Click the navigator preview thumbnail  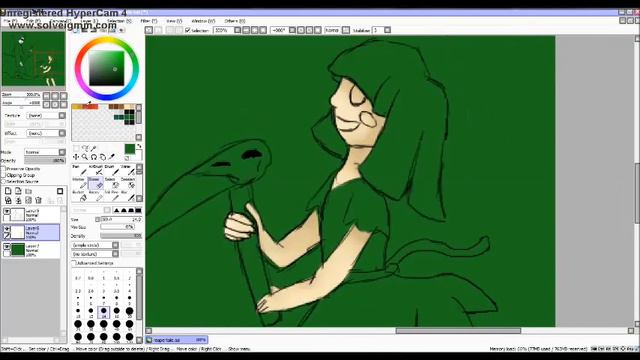coord(33,59)
